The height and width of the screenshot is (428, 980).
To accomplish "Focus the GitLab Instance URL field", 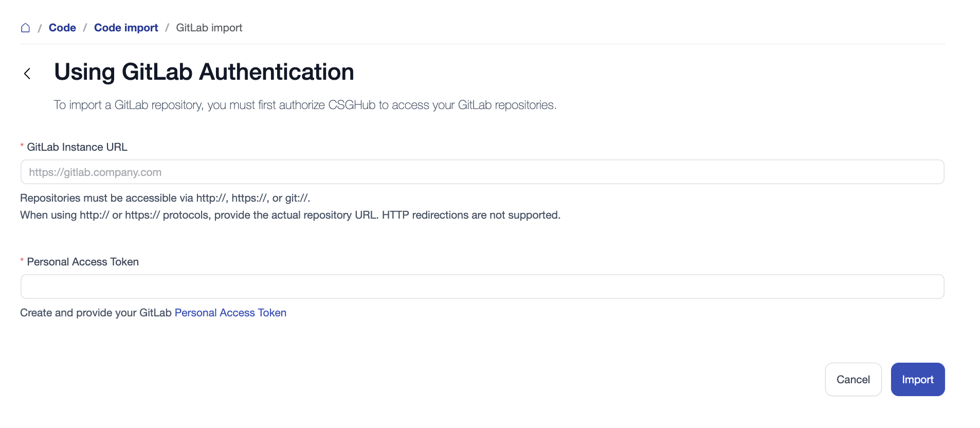I will (x=482, y=172).
